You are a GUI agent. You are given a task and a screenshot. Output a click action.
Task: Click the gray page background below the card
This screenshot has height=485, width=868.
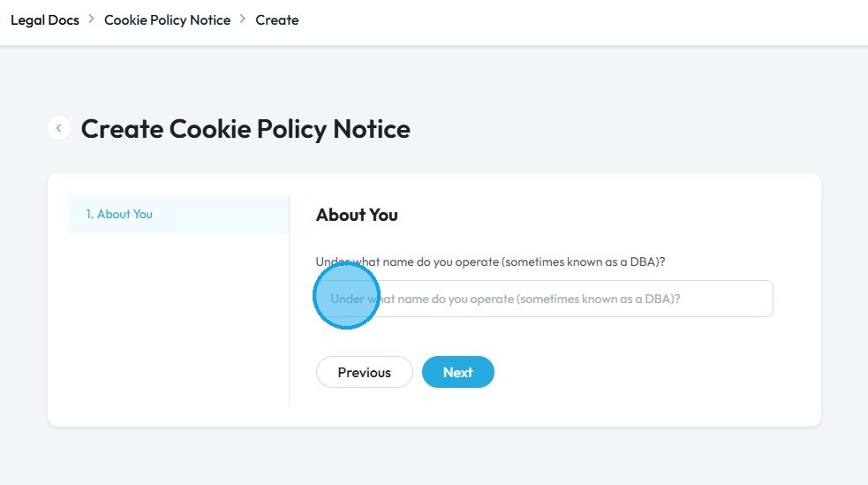tap(433, 455)
